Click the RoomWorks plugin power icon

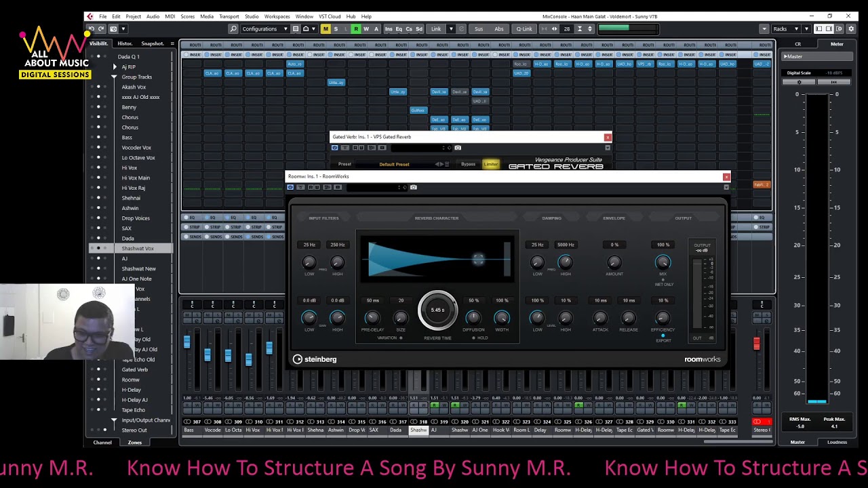pos(291,187)
